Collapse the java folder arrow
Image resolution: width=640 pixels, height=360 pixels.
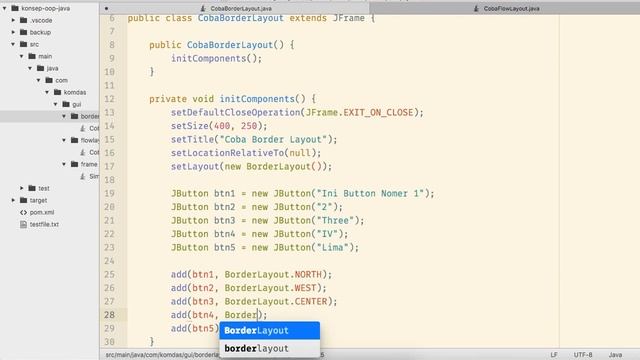[30, 68]
